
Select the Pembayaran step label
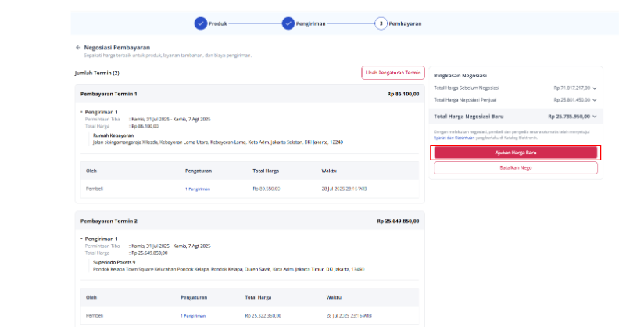click(405, 23)
